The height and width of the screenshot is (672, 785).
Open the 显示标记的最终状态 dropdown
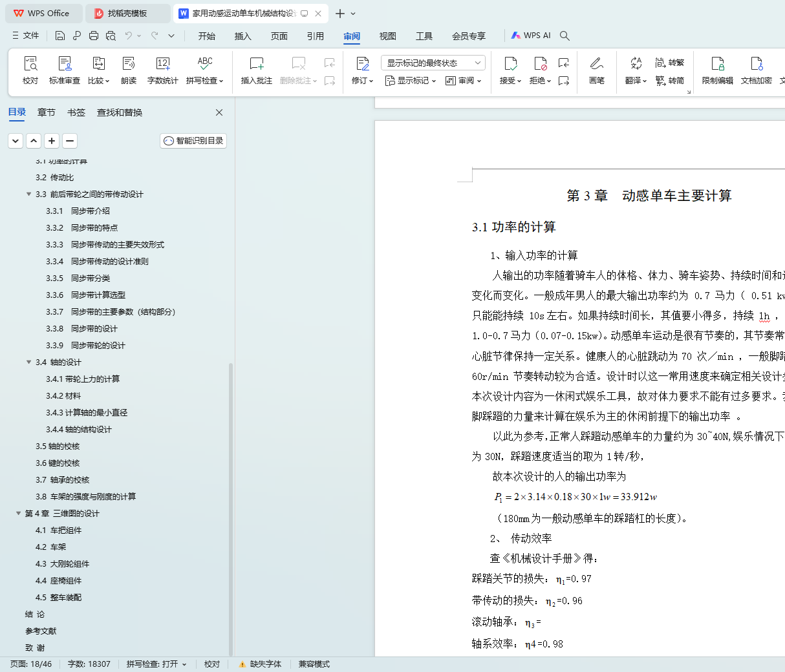(x=433, y=63)
